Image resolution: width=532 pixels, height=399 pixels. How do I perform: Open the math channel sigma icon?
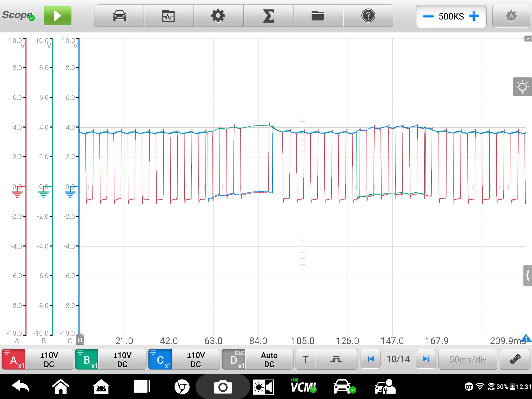[268, 16]
